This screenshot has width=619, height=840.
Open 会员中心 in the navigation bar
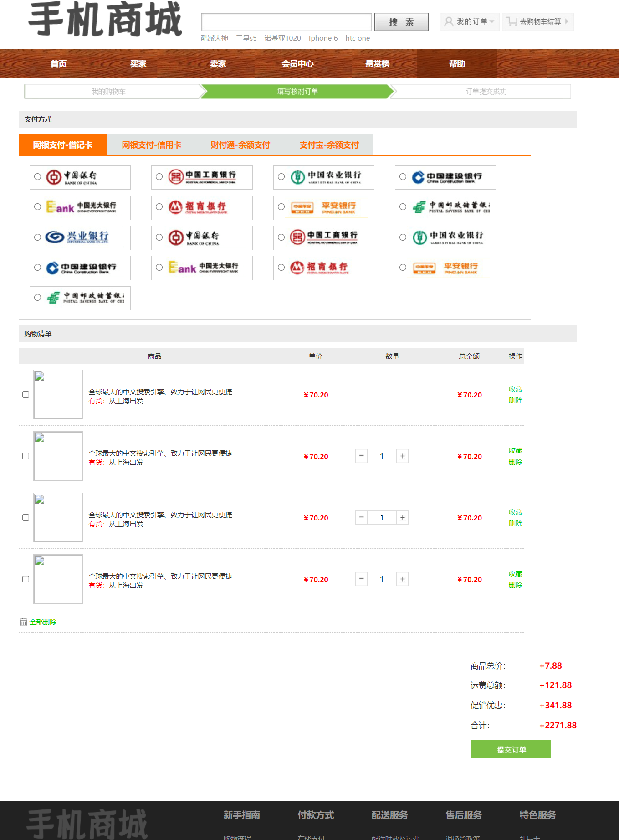coord(297,64)
